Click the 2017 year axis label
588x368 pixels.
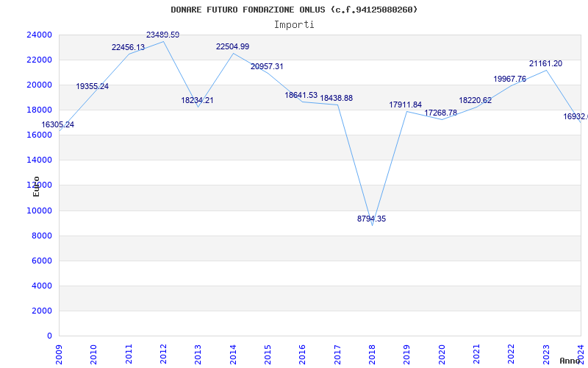(337, 354)
